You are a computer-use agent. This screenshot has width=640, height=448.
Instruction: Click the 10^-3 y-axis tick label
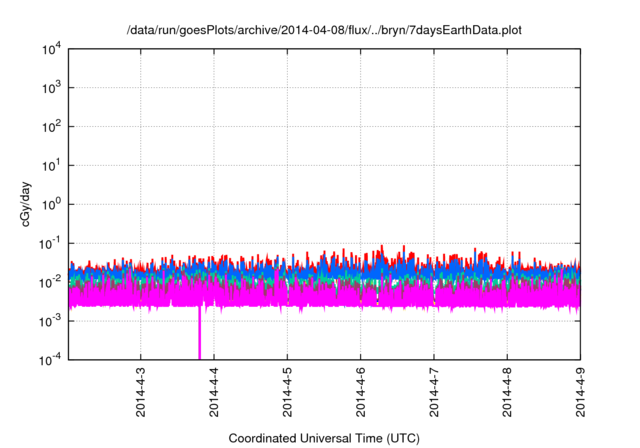point(50,321)
